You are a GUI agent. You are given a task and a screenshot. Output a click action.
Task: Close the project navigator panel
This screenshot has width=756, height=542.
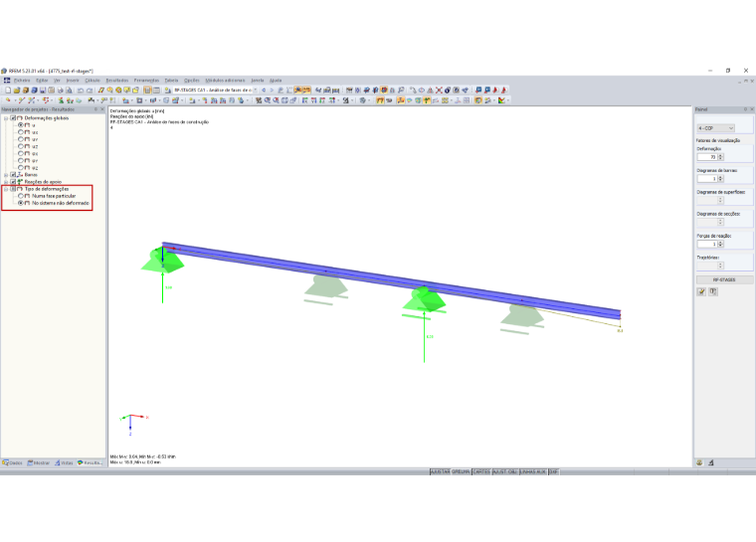coord(102,109)
